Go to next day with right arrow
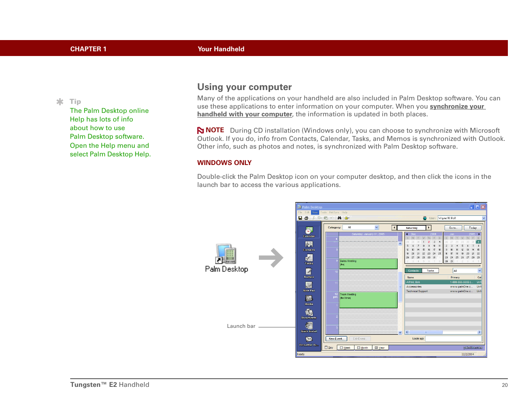 [429, 227]
